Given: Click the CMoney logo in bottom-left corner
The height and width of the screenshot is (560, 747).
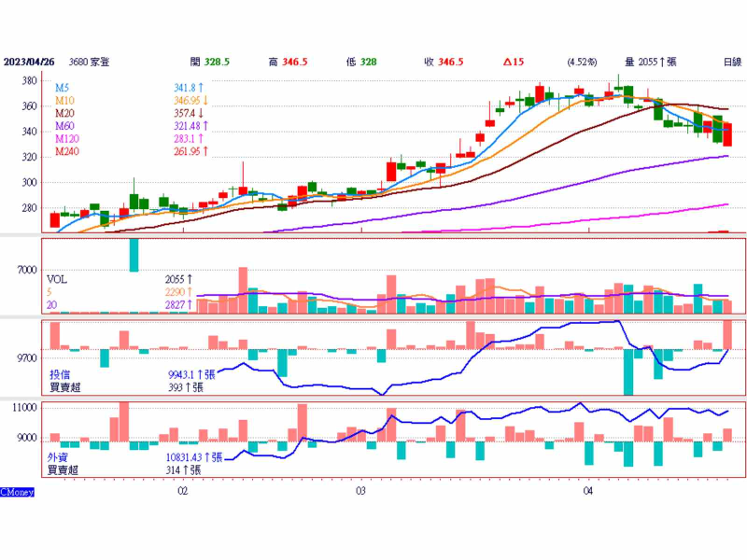Looking at the screenshot, I should 18,492.
